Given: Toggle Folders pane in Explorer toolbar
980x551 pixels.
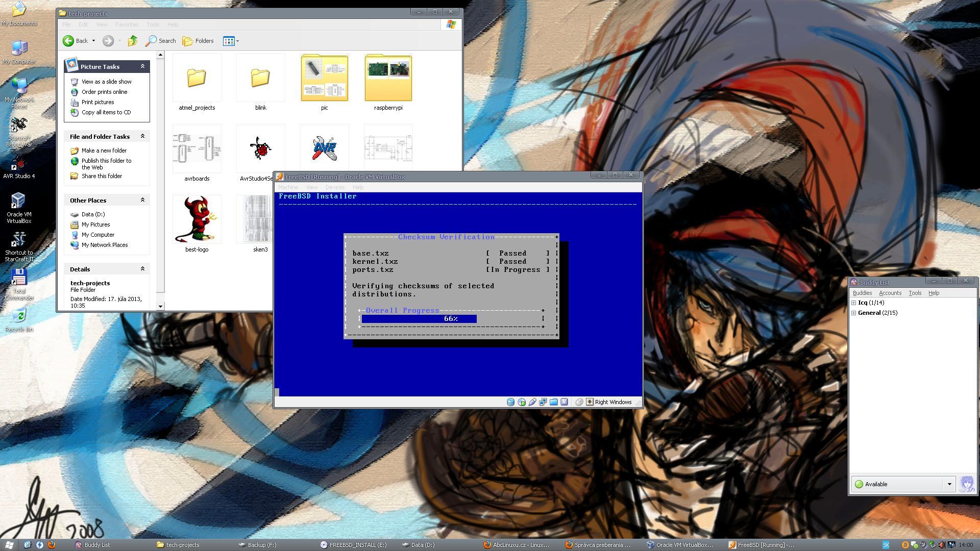Looking at the screenshot, I should coord(198,41).
